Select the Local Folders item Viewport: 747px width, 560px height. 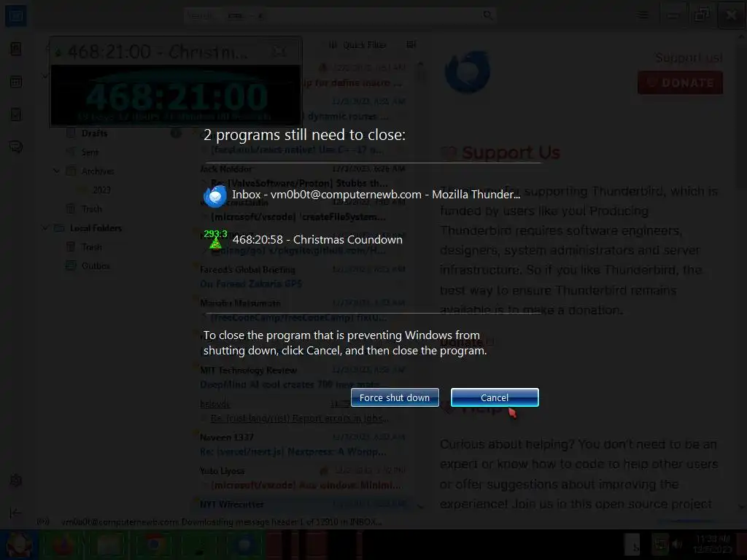[x=96, y=228]
